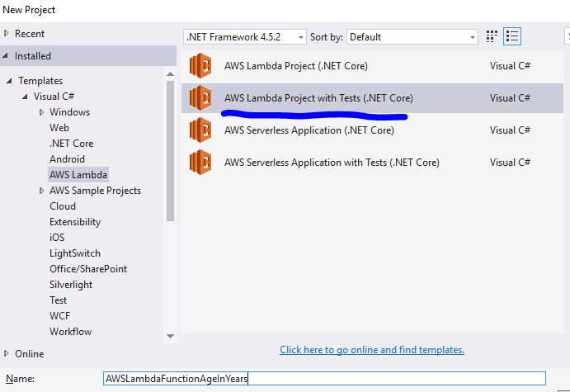Choose AWS Lambda Project with Tests template name
This screenshot has width=570, height=392.
[318, 98]
